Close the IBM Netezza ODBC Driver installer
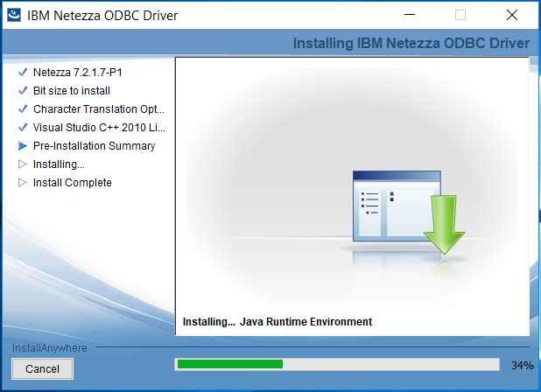541x392 pixels. point(511,15)
